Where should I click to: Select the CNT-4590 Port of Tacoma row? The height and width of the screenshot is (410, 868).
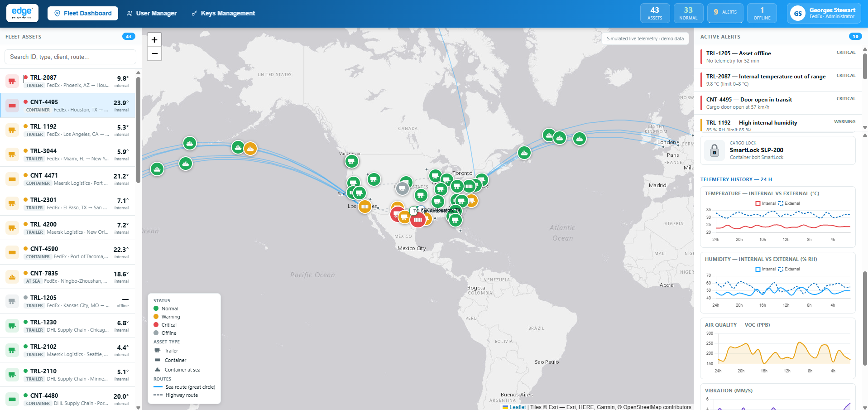click(68, 252)
